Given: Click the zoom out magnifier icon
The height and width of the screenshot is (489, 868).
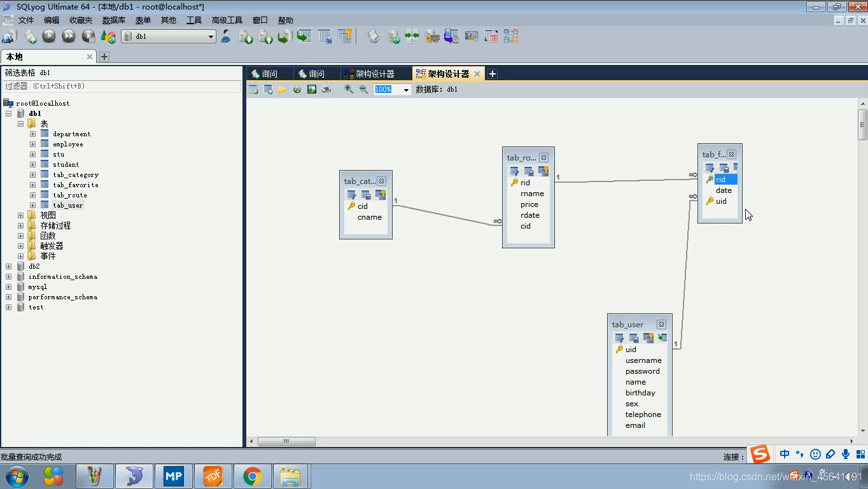Looking at the screenshot, I should point(363,89).
